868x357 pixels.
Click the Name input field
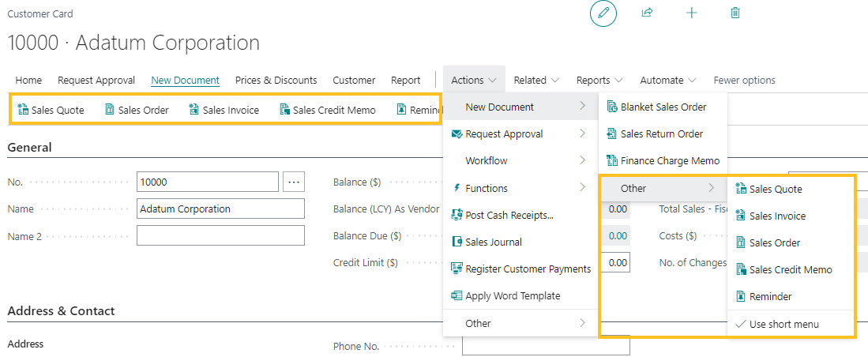pyautogui.click(x=220, y=209)
